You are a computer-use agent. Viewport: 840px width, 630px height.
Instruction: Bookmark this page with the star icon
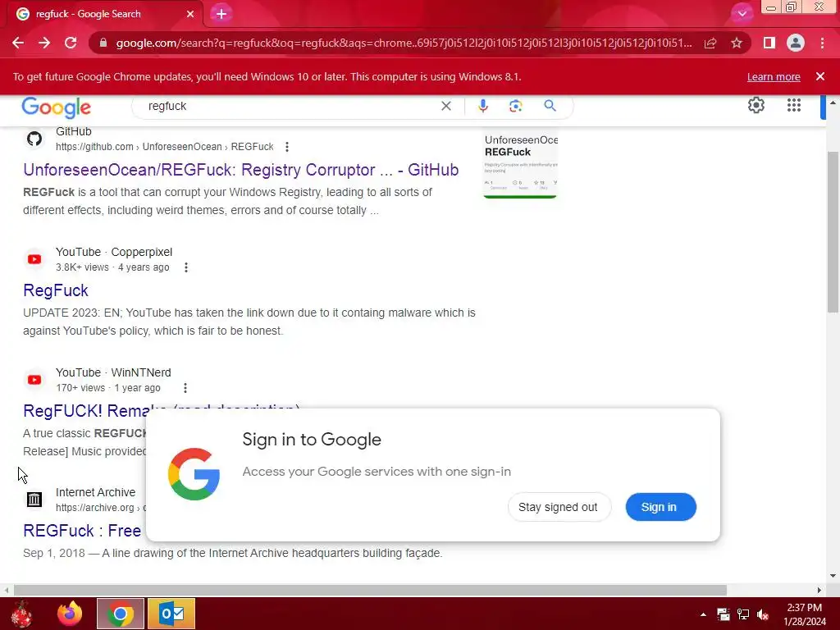pyautogui.click(x=737, y=43)
